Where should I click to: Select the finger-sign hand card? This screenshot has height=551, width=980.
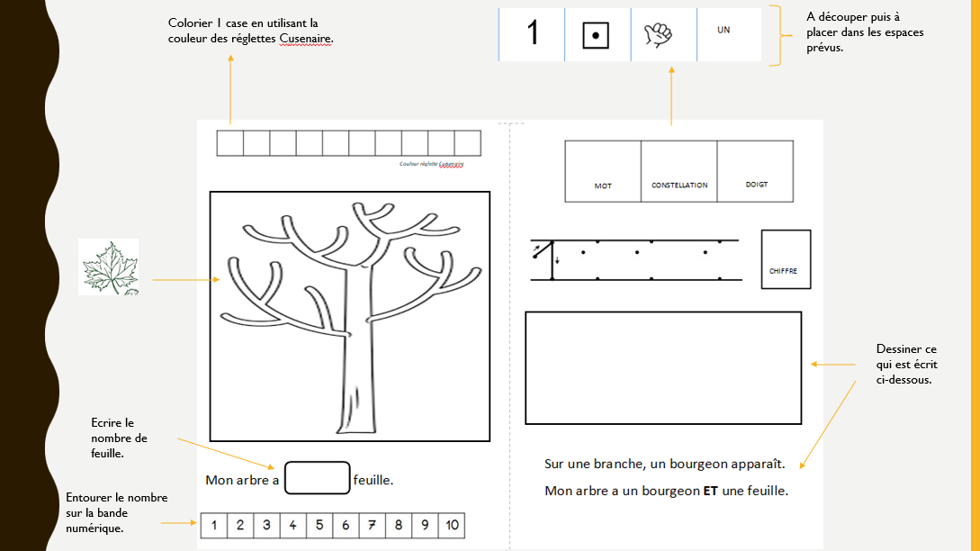click(662, 34)
